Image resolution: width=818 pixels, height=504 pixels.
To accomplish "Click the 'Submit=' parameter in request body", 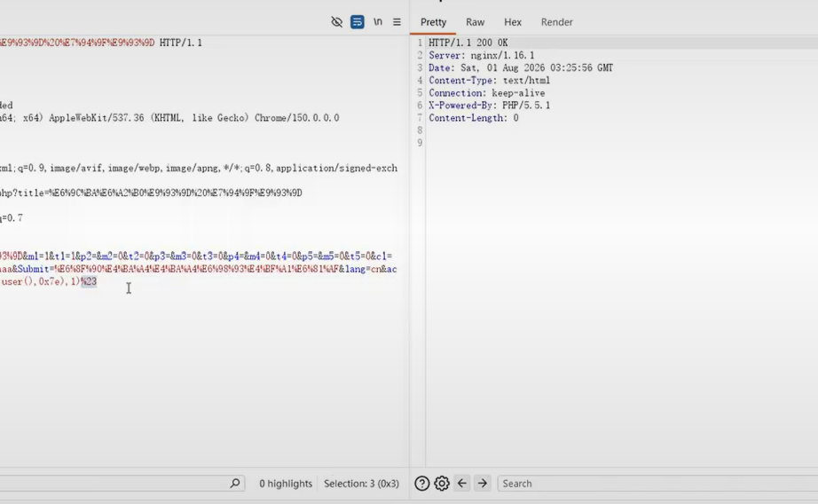I will [34, 269].
